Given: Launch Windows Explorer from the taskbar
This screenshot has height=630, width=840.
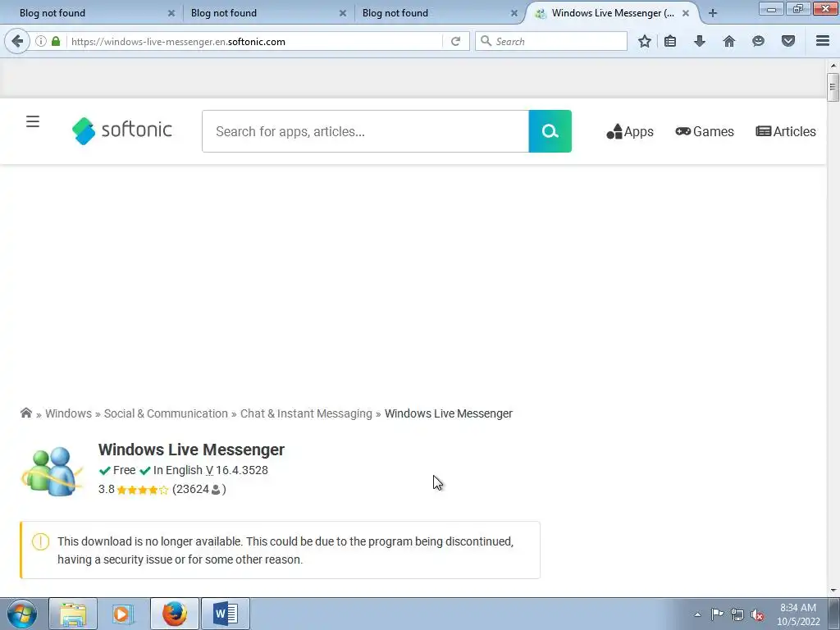Looking at the screenshot, I should click(x=73, y=614).
